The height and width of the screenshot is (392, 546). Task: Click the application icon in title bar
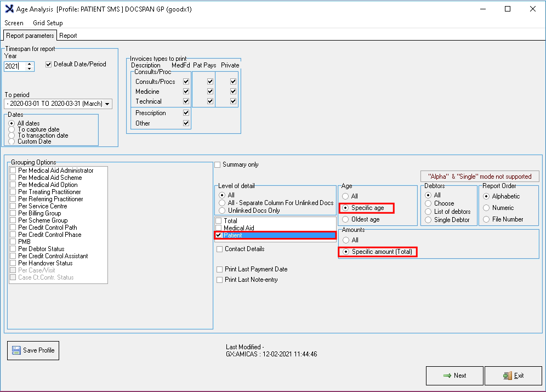9,9
